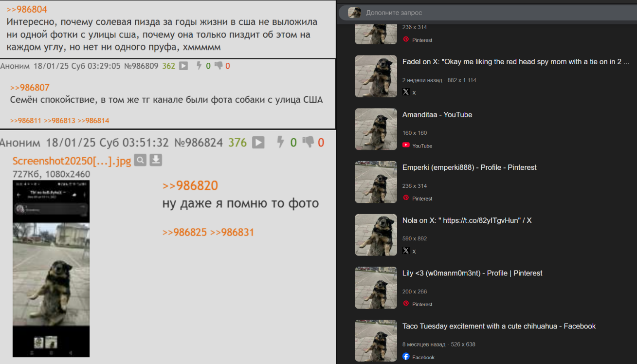
Task: Click the image size '200 x 266'
Action: [415, 291]
